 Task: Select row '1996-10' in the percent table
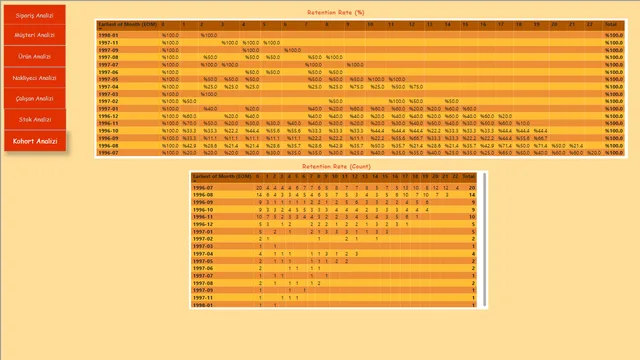(360, 131)
